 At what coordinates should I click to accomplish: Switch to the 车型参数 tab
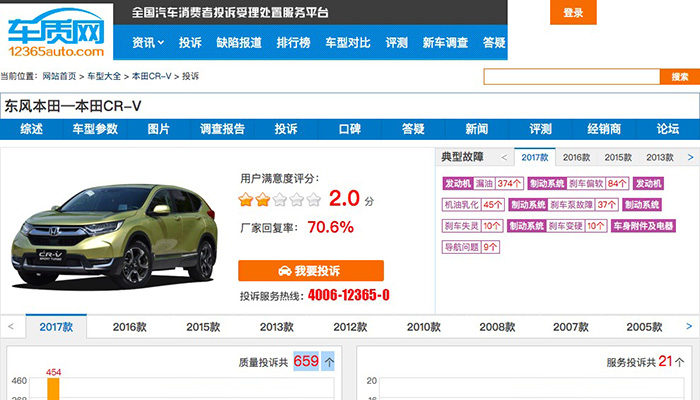point(95,129)
